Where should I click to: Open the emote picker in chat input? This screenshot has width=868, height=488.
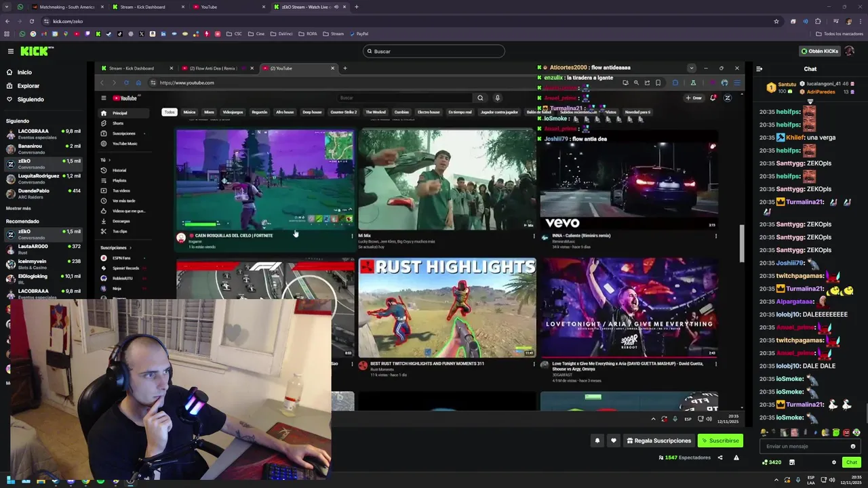pos(853,446)
